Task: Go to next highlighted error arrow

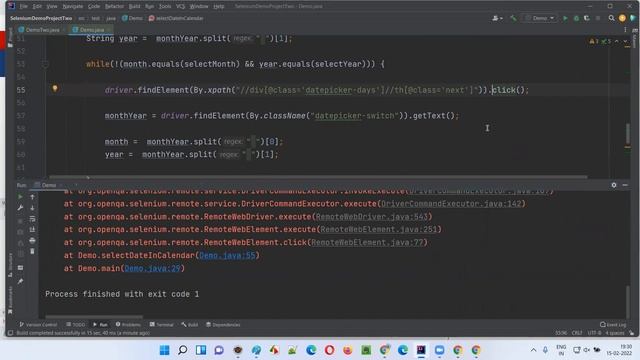Action: pyautogui.click(x=625, y=41)
